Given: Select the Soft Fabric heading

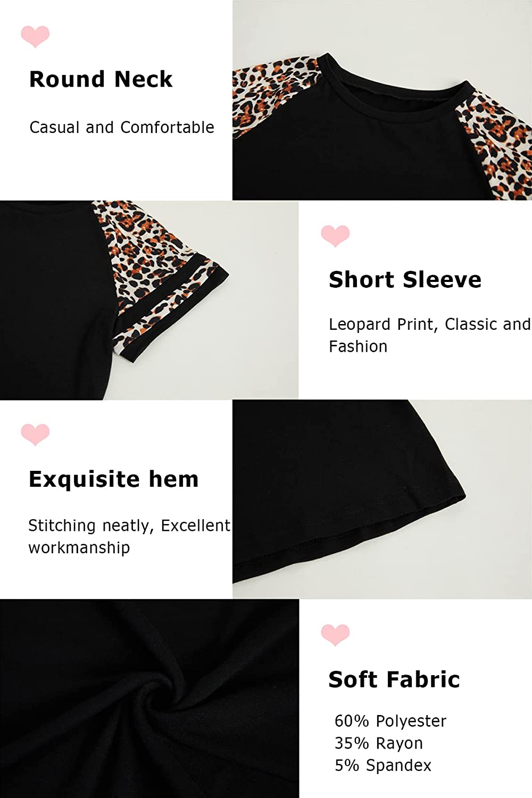Looking at the screenshot, I should 394,679.
